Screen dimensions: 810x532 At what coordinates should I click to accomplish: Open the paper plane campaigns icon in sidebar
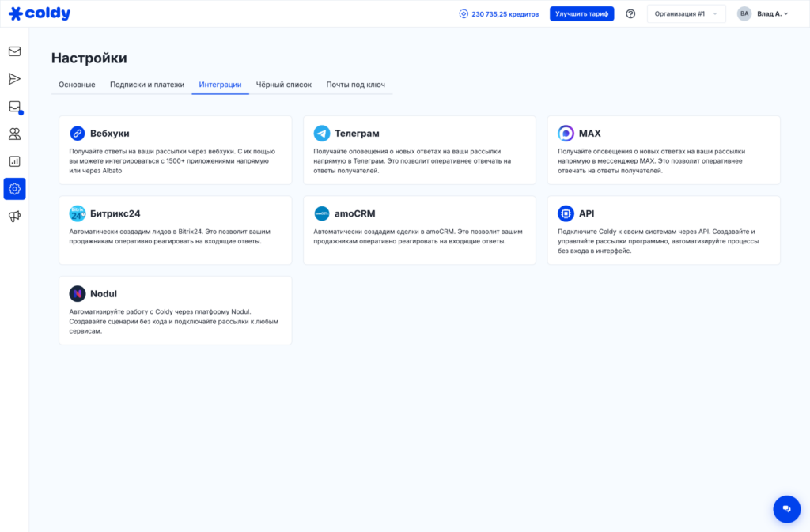click(x=14, y=79)
